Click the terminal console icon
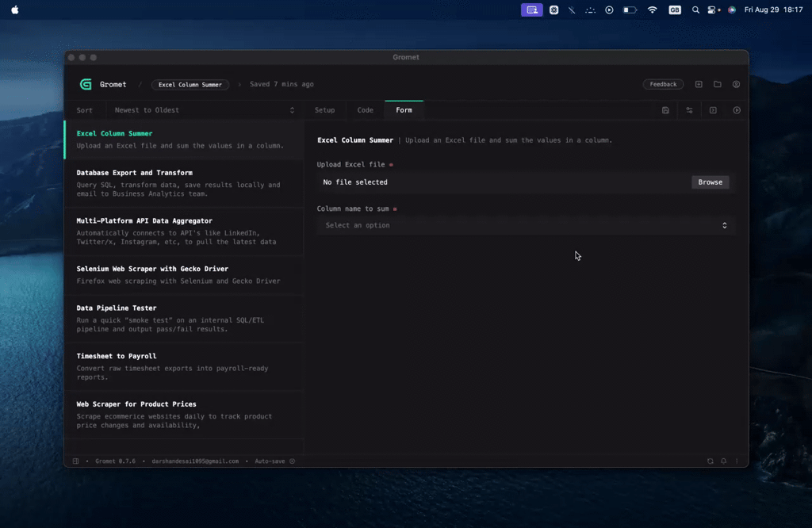Viewport: 812px width, 528px height. [713, 110]
